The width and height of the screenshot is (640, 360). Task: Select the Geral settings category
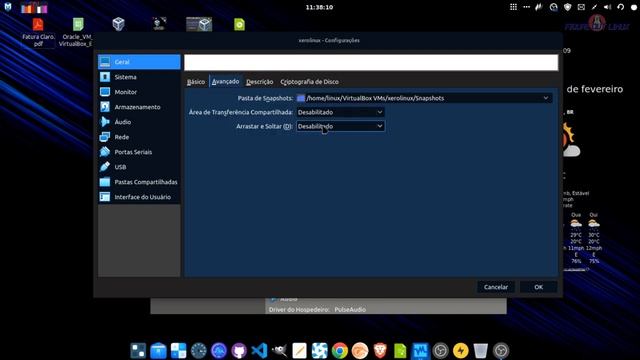point(139,62)
